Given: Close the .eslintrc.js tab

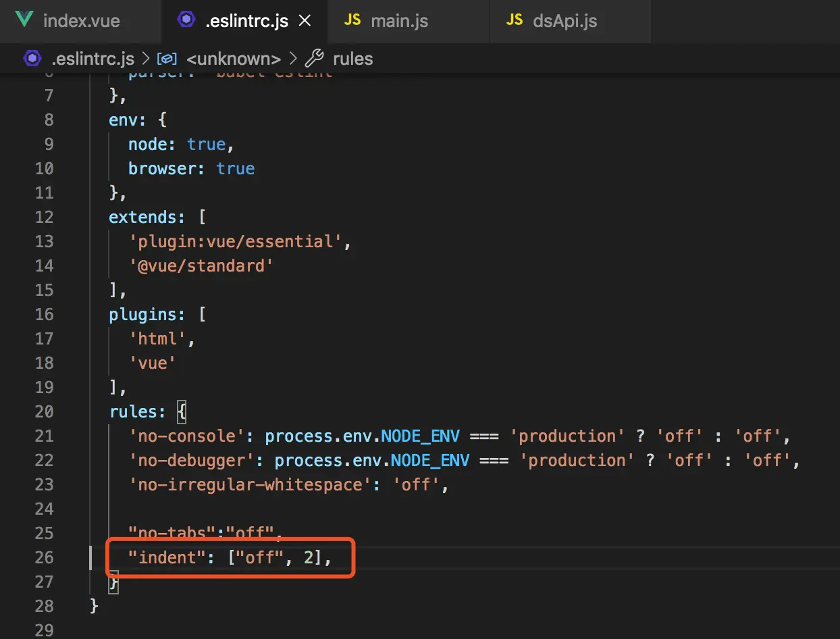Looking at the screenshot, I should point(305,21).
